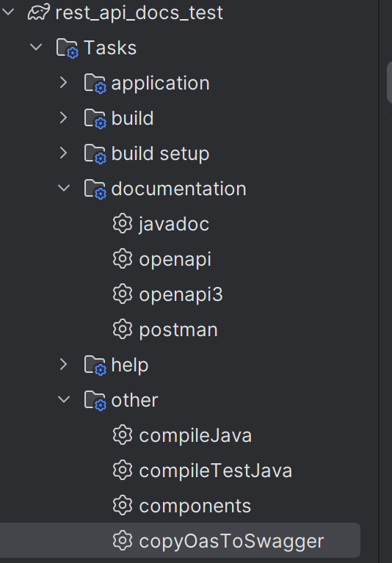Viewport: 392px width, 563px height.
Task: Collapse the documentation task group
Action: [x=64, y=188]
